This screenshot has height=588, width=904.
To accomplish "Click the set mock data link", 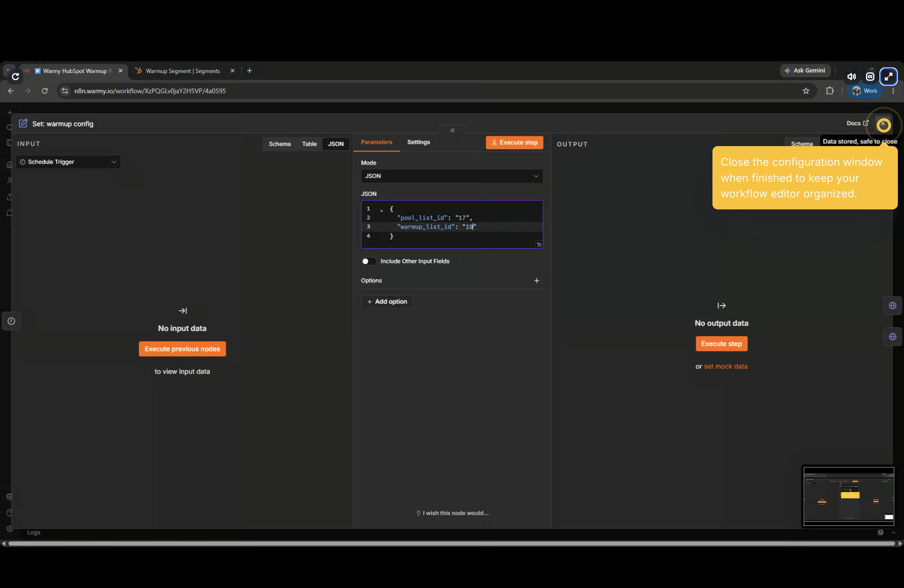I will point(725,366).
